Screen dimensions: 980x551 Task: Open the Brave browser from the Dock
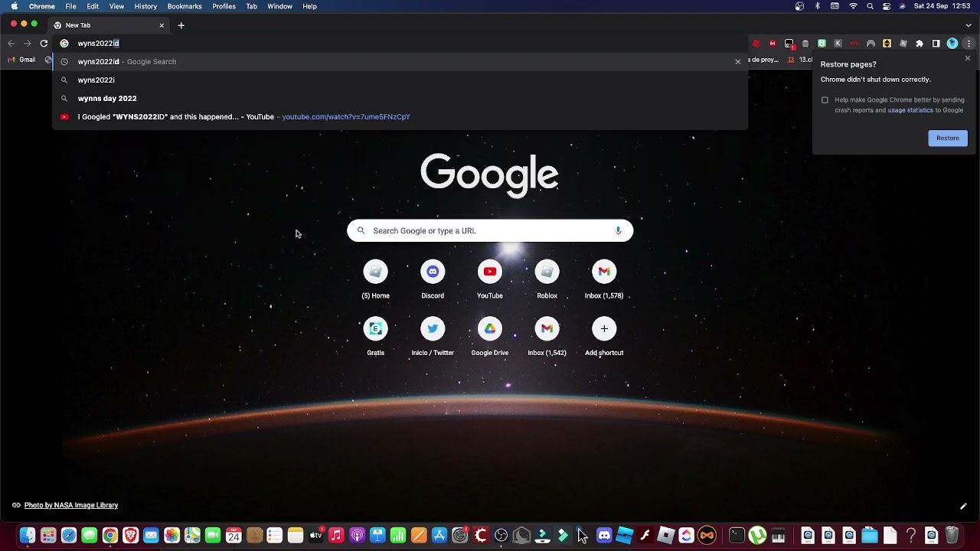click(x=130, y=536)
